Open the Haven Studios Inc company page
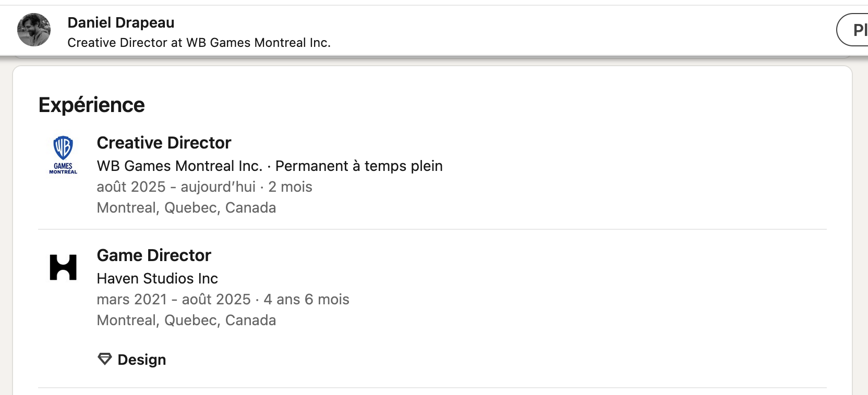Screen dimensions: 868x395 pyautogui.click(x=157, y=278)
